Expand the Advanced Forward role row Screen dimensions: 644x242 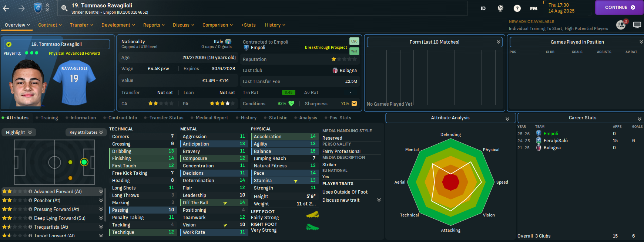[x=101, y=191]
